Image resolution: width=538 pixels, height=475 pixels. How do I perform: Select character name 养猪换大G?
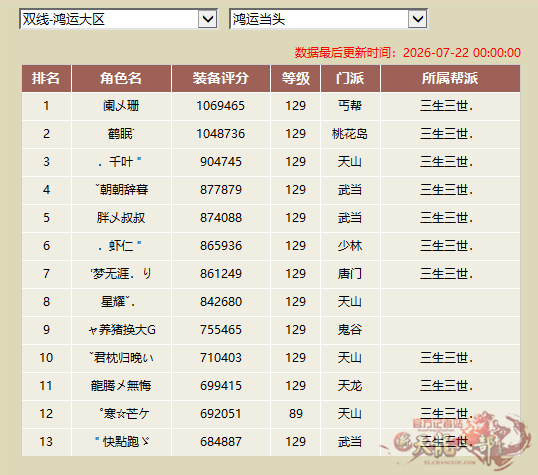point(122,330)
